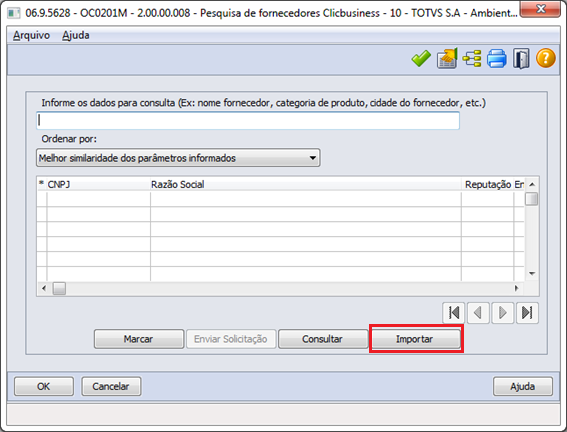The height and width of the screenshot is (432, 567).
Task: Click the vertical scrollbar thumb of table
Action: pyautogui.click(x=532, y=199)
